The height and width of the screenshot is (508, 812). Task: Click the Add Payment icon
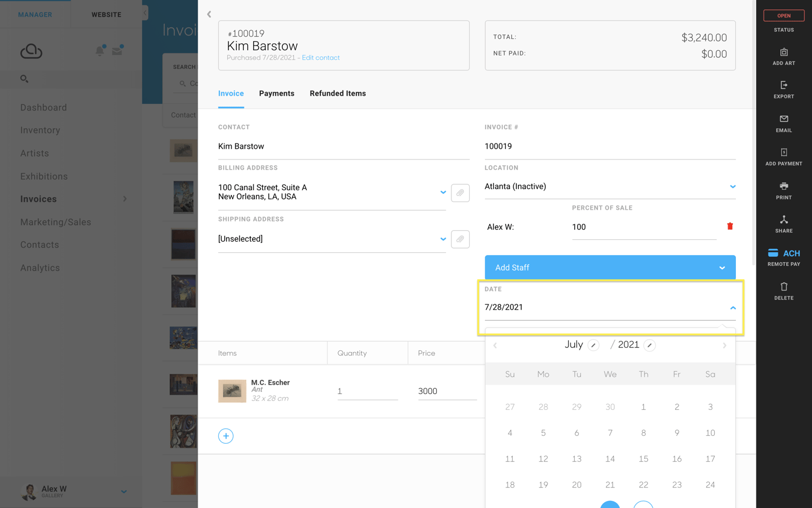[x=784, y=153]
